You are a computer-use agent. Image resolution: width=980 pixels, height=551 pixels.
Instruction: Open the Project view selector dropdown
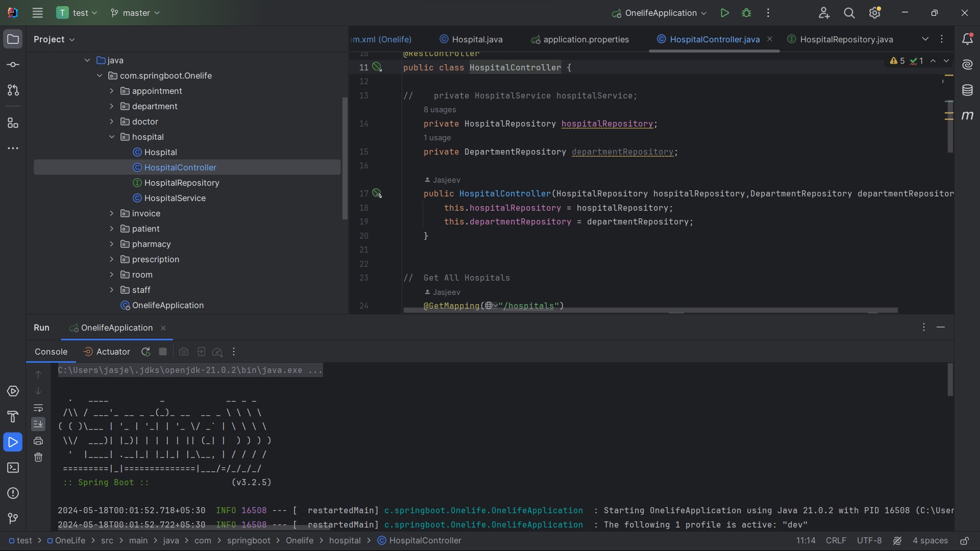click(x=54, y=39)
